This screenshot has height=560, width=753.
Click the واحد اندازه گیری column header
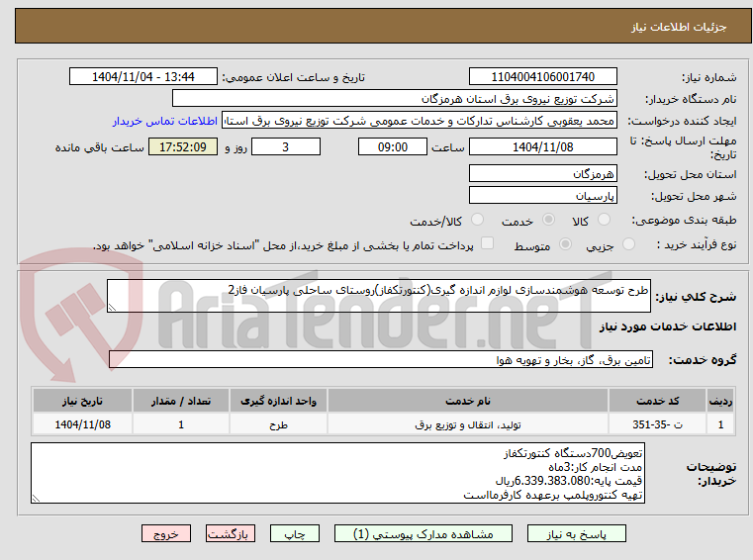[x=278, y=401]
